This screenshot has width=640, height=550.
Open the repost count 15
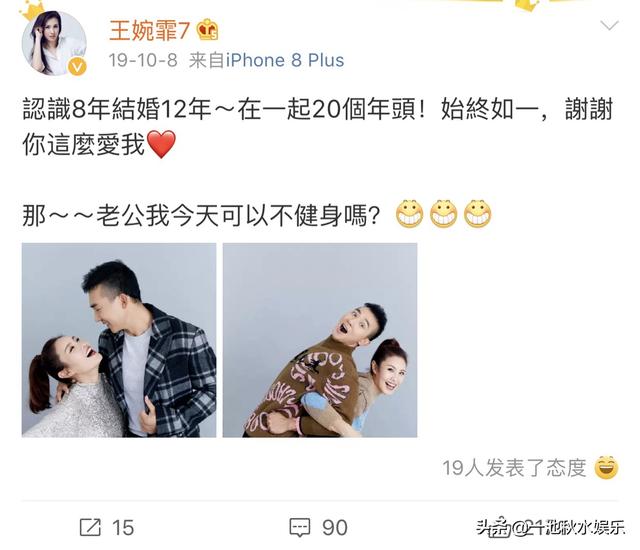click(x=123, y=528)
